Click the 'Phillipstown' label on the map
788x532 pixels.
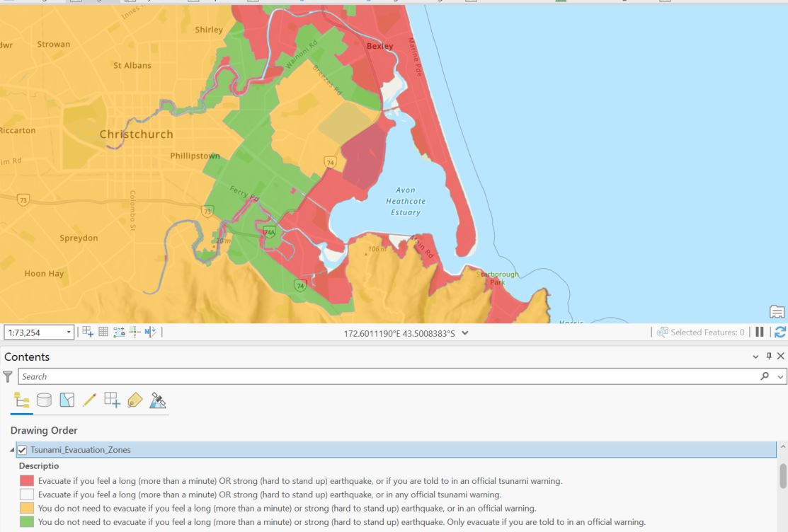pos(195,156)
